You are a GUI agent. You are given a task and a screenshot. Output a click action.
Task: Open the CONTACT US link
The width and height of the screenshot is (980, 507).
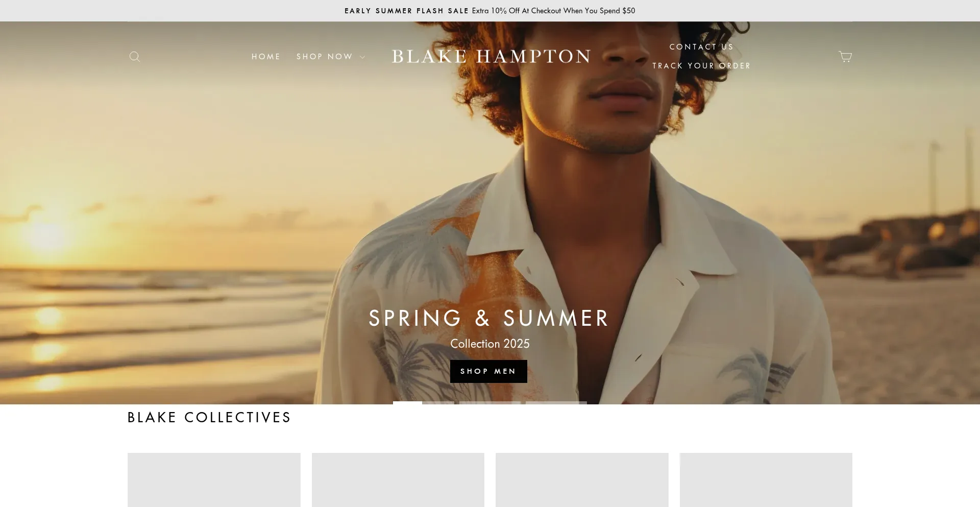click(x=701, y=47)
